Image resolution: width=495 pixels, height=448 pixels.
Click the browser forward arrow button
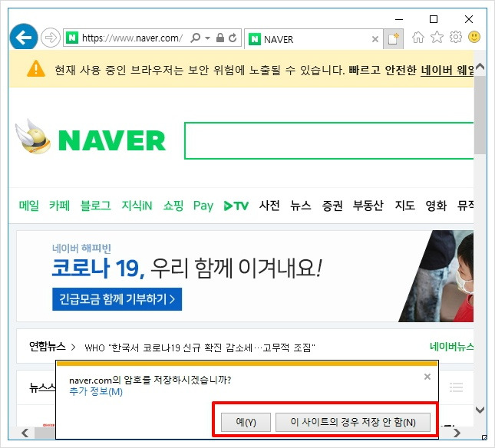[x=51, y=38]
